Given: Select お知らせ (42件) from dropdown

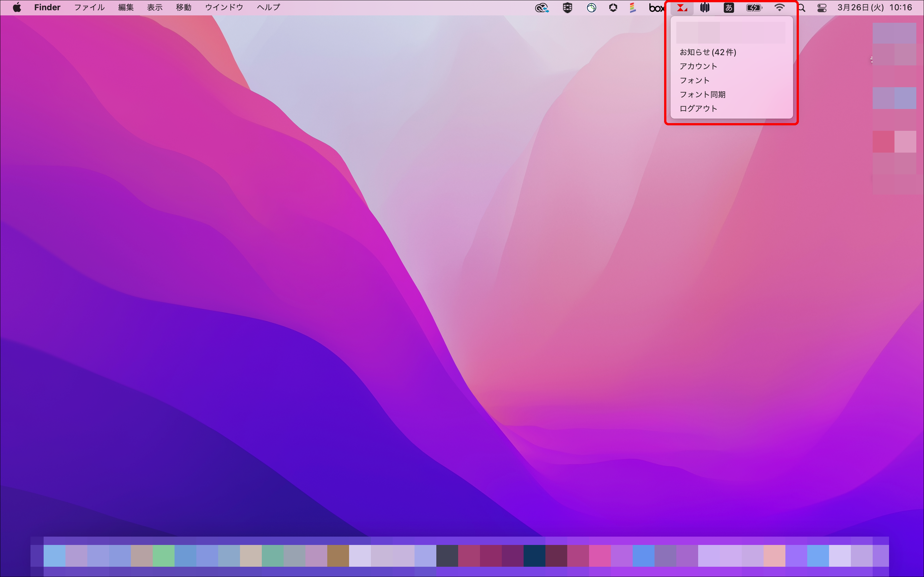Looking at the screenshot, I should coord(707,52).
